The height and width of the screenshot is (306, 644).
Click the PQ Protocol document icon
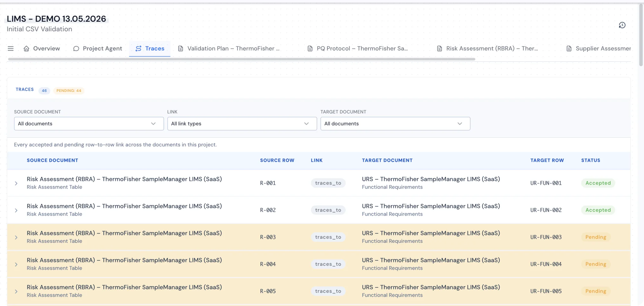pyautogui.click(x=310, y=49)
